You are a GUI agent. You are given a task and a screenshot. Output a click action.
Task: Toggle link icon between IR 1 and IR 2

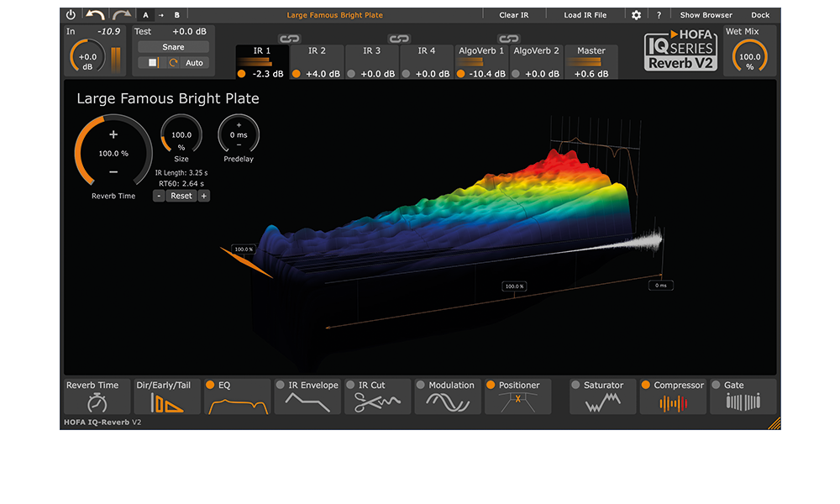[x=289, y=39]
